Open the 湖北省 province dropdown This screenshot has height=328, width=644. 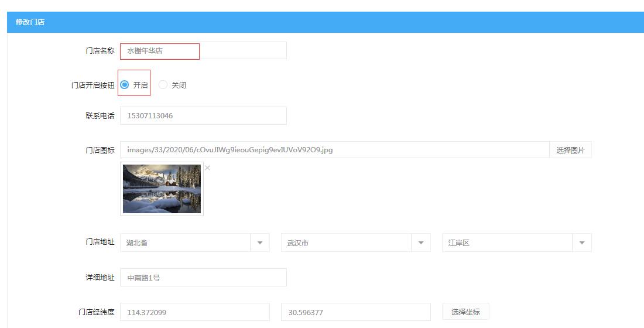click(x=195, y=242)
